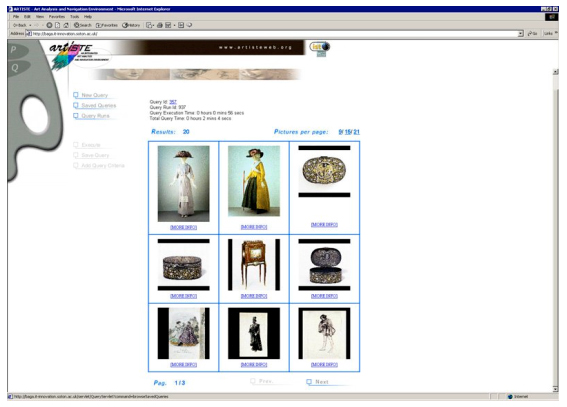Open the Search pane from toolbar
Viewport: 567px width, 407px height.
tap(83, 25)
